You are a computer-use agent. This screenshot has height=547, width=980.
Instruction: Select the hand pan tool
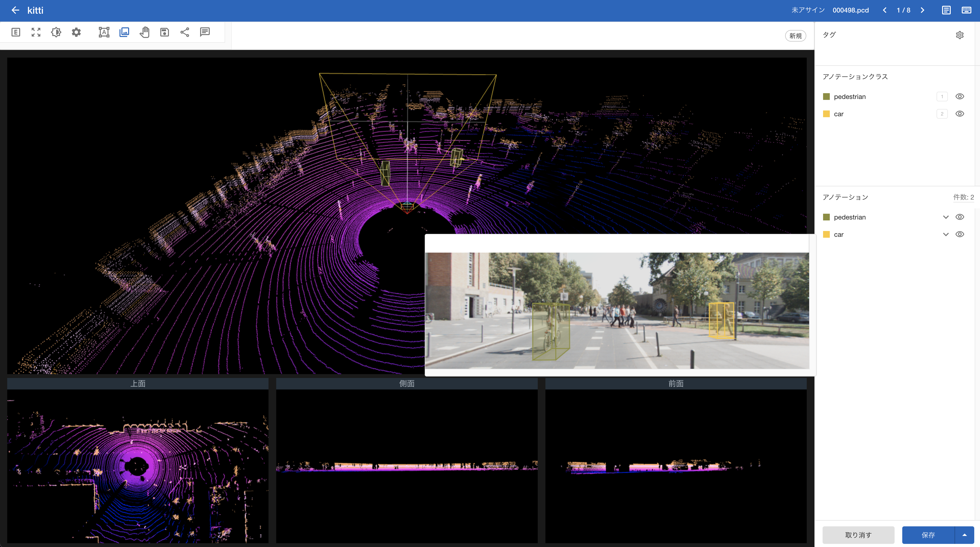[x=144, y=32]
